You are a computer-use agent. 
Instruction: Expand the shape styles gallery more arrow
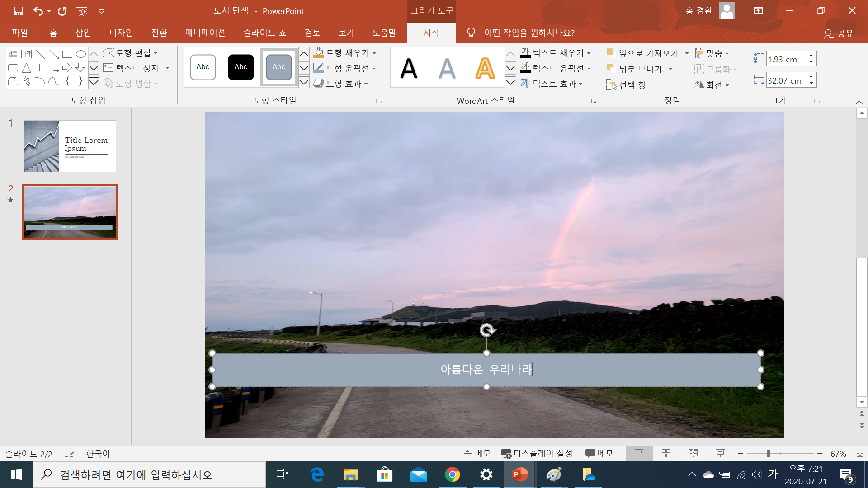[304, 82]
